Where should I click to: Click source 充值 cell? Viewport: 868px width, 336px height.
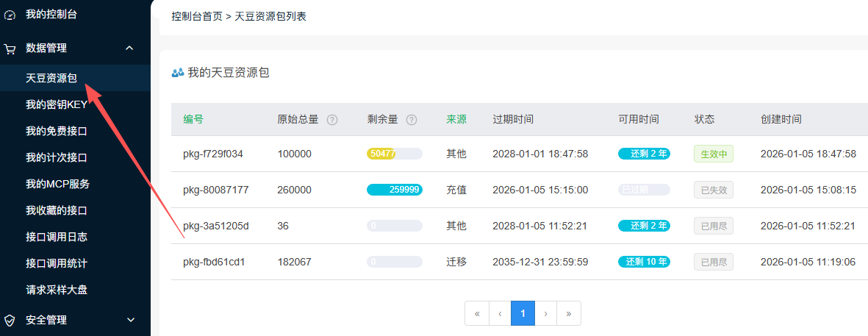pyautogui.click(x=456, y=190)
